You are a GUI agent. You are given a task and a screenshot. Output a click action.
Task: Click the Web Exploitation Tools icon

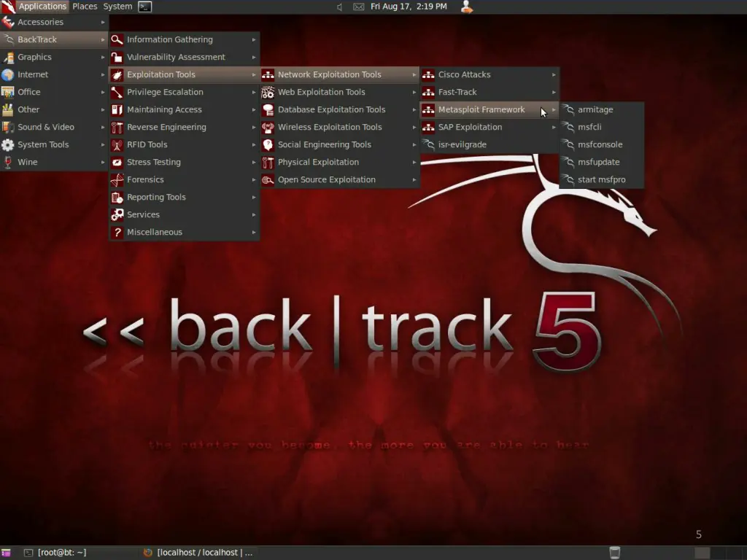[x=268, y=92]
